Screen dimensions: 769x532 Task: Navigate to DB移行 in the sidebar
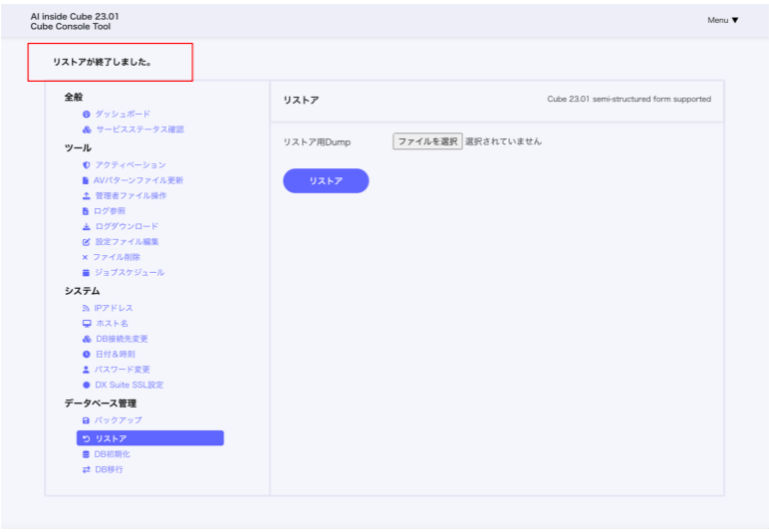click(109, 469)
